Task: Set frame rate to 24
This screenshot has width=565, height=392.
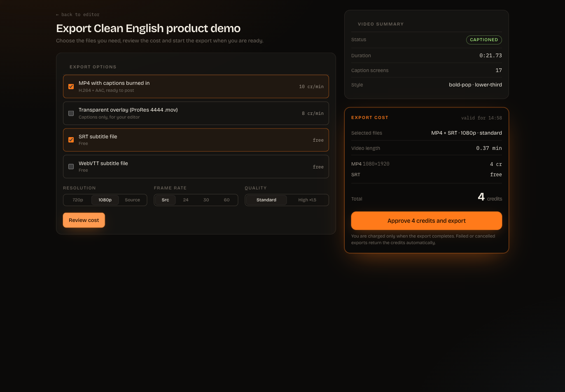Action: click(x=186, y=200)
